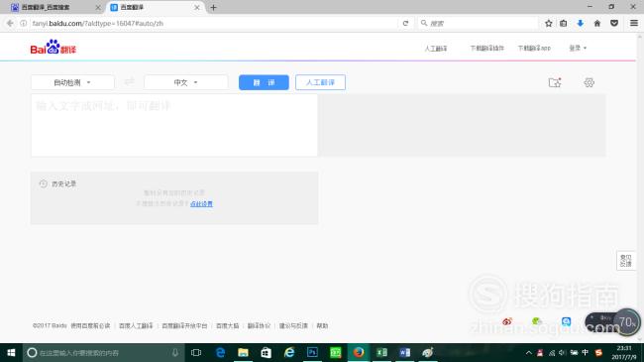Click the Cortana search box on taskbar
644x362 pixels.
(104, 352)
